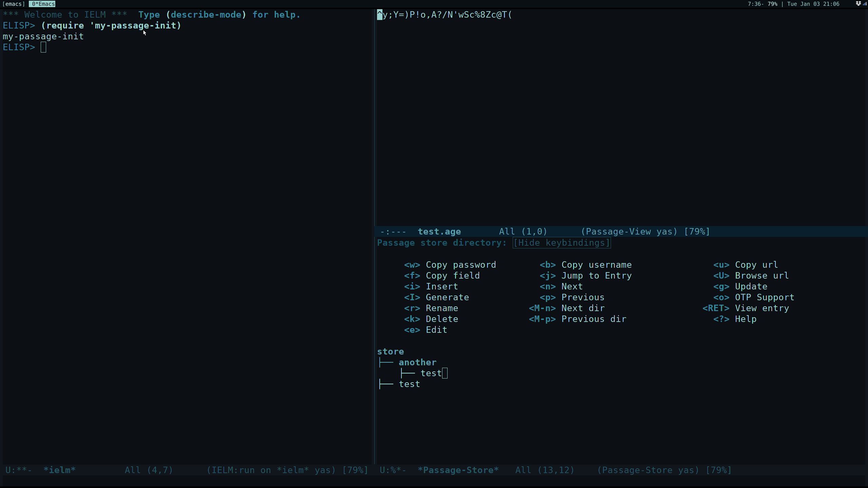This screenshot has height=488, width=868.
Task: Click the Generate keybinding entry
Action: 447,297
